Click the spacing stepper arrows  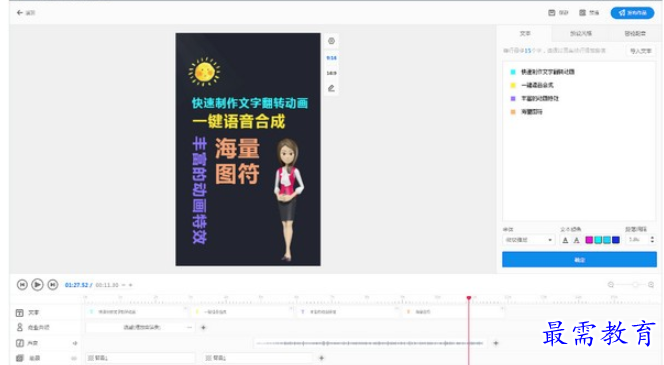[x=652, y=240]
